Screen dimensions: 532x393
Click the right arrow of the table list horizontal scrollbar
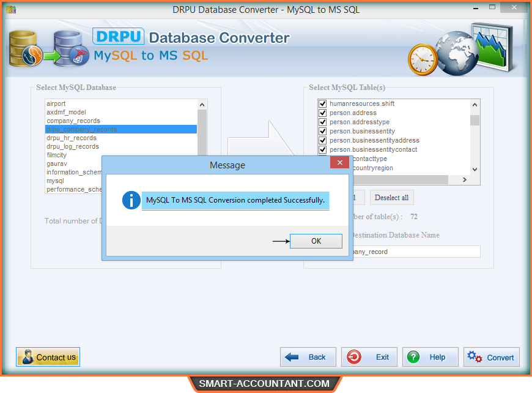pyautogui.click(x=465, y=180)
